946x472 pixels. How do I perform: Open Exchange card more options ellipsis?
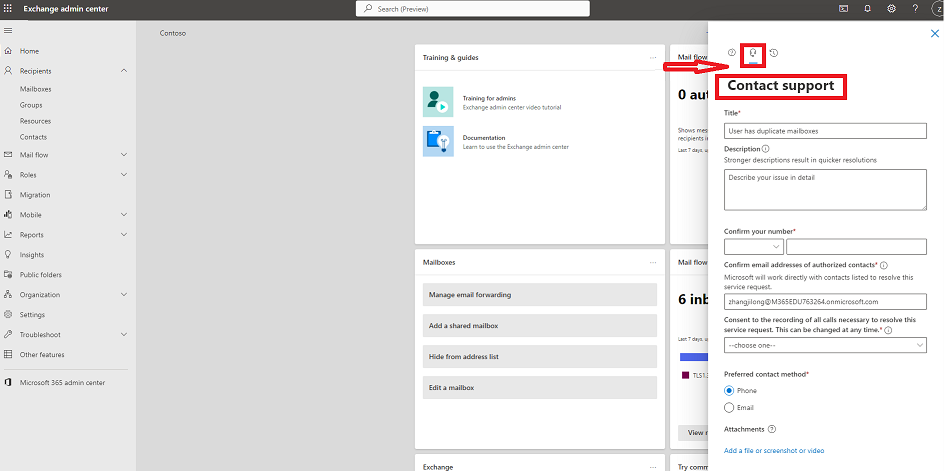(x=653, y=467)
